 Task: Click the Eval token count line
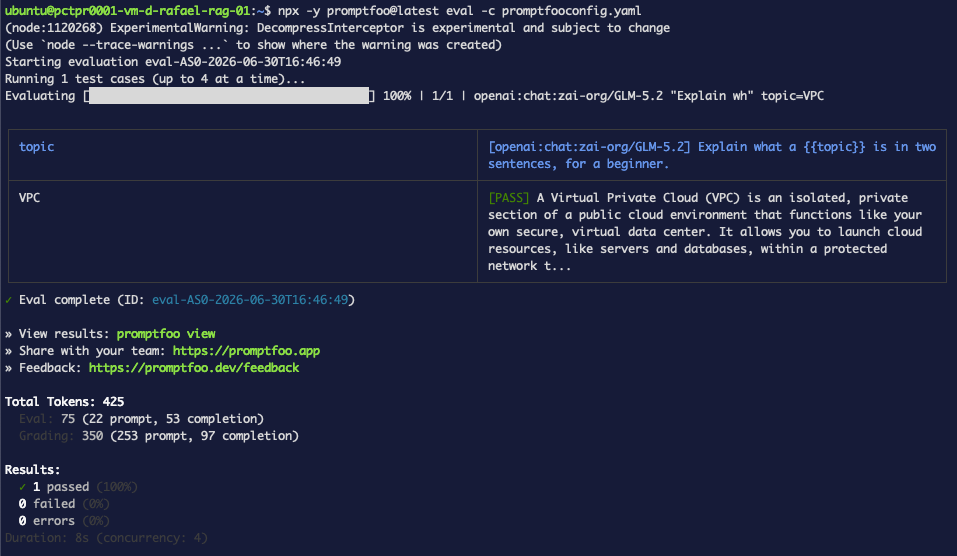142,419
